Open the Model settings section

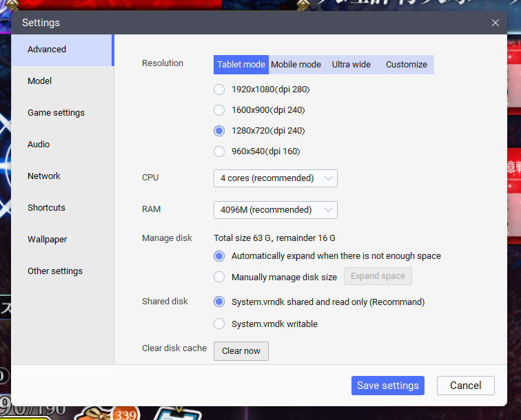[63, 81]
